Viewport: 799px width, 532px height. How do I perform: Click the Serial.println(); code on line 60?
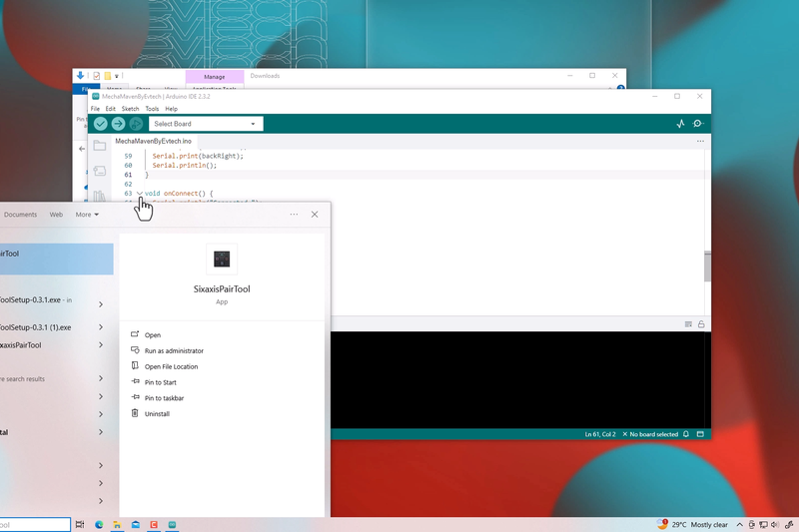pos(185,166)
